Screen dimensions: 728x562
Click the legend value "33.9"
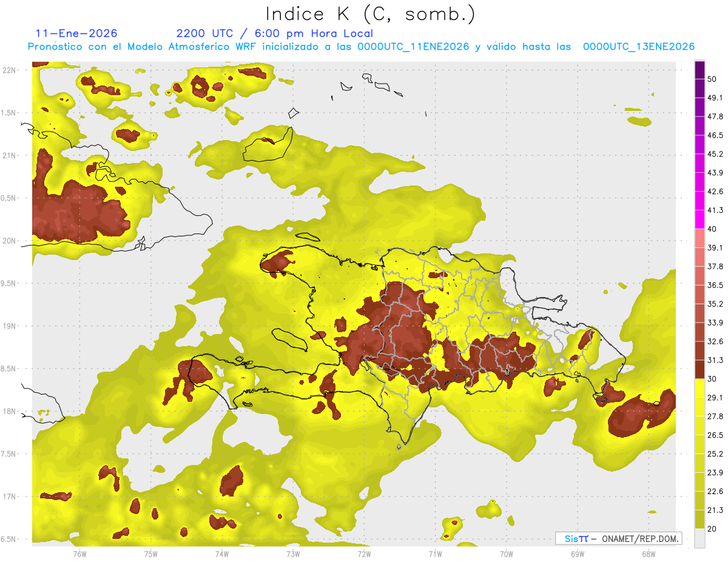(715, 323)
